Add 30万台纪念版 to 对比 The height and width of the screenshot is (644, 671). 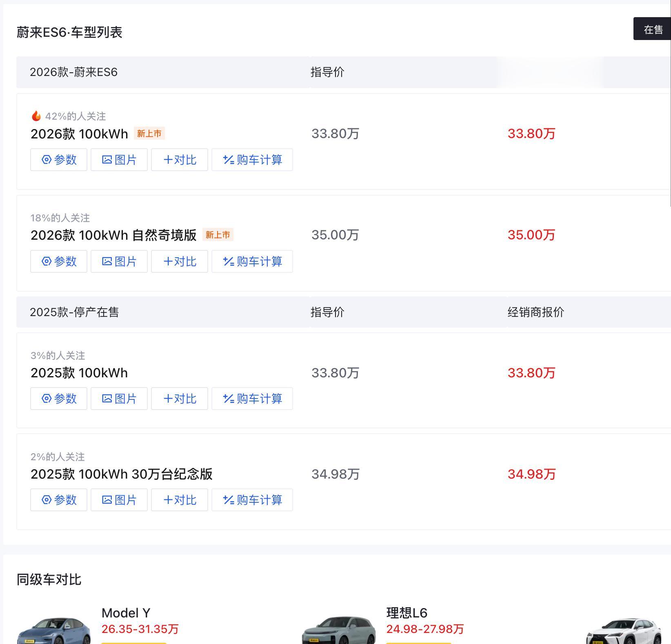pos(180,500)
